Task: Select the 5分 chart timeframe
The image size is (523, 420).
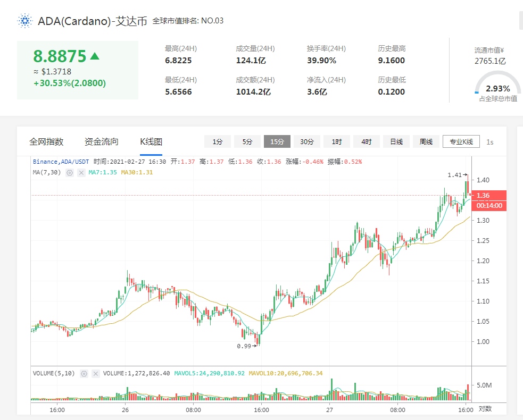Action: 247,141
